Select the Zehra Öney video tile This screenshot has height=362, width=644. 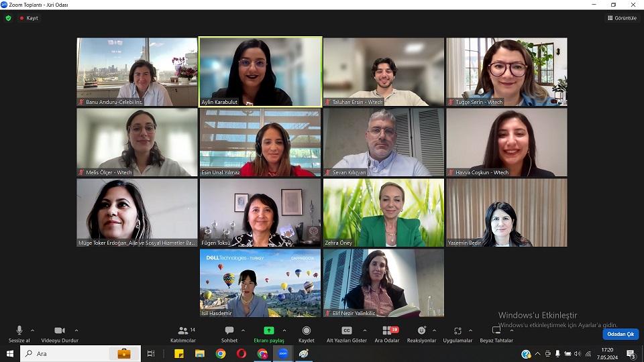[384, 213]
